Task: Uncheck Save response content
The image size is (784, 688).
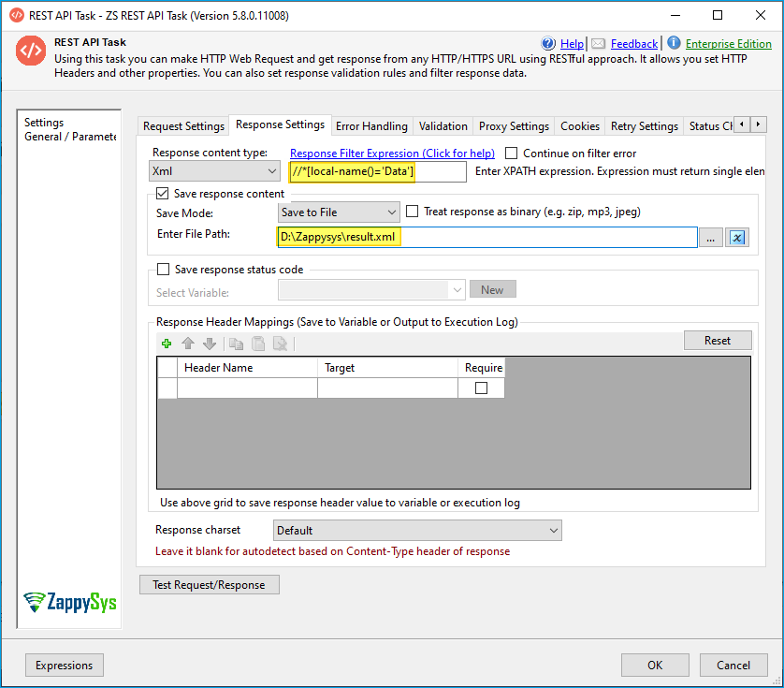Action: [x=163, y=194]
